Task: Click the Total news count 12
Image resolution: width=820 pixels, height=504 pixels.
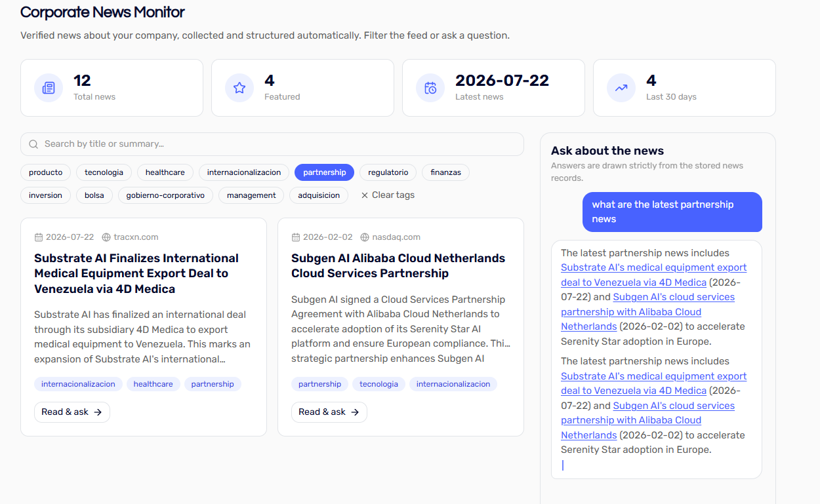Action: tap(82, 81)
